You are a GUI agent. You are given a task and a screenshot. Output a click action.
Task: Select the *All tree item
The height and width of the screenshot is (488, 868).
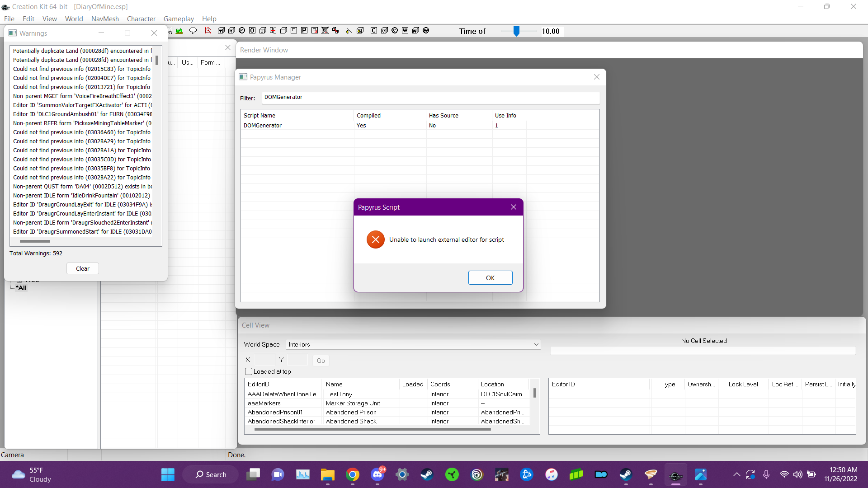[21, 288]
